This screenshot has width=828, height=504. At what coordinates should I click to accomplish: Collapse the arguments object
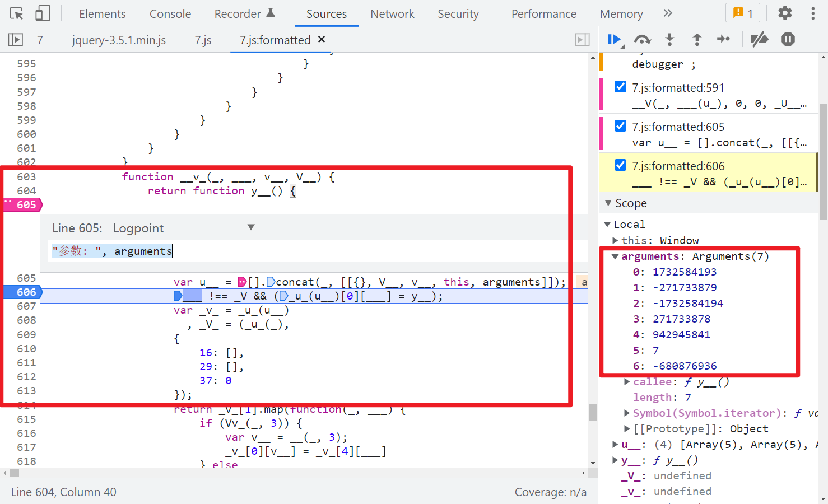pos(615,256)
